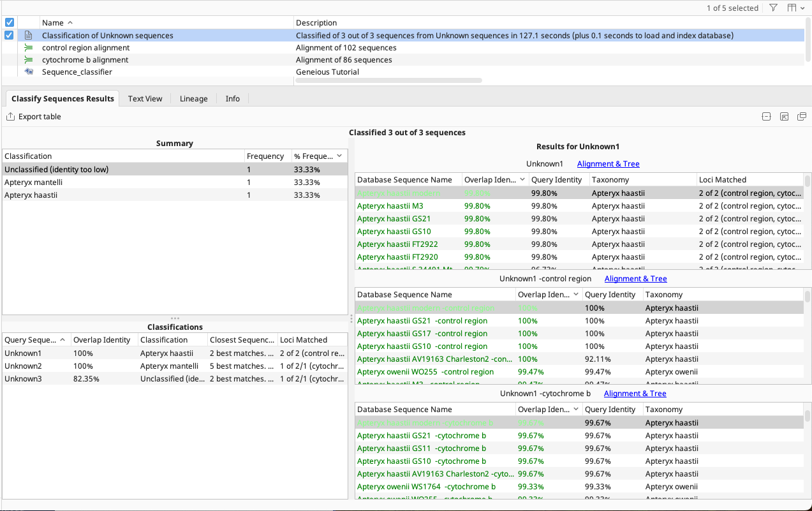
Task: Select Apteryx owenii WO255 -control region row
Action: click(x=579, y=372)
